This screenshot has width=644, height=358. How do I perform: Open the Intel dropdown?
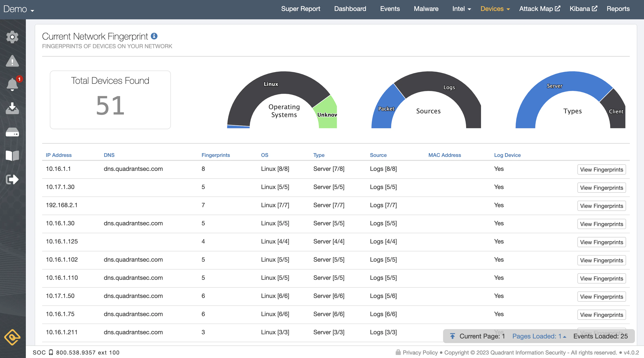[x=461, y=9]
